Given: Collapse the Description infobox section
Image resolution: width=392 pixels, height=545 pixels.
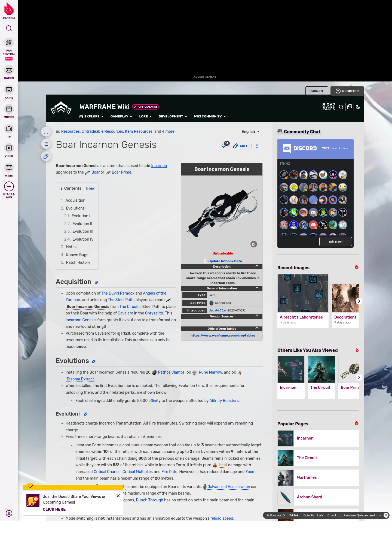Looking at the screenshot, I should click(x=257, y=266).
